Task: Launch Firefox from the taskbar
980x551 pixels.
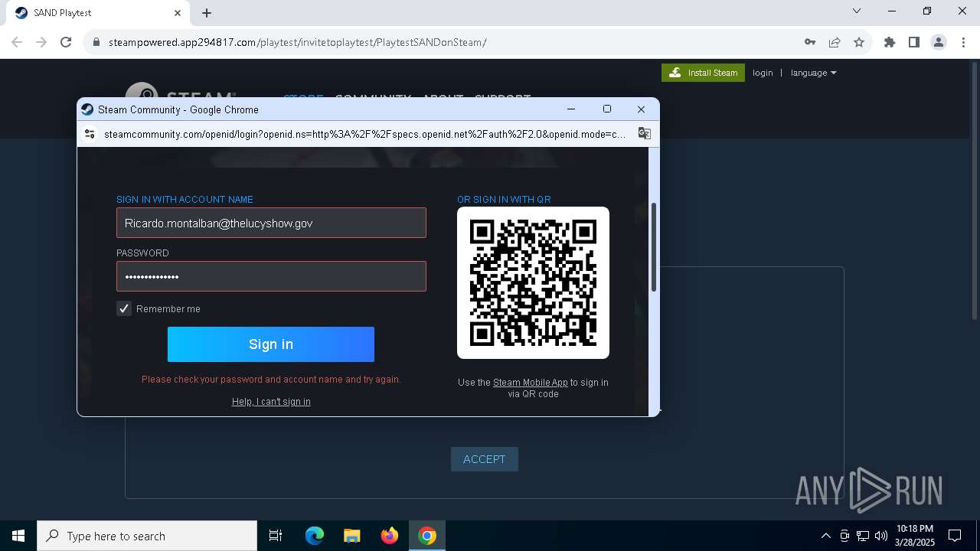Action: (390, 536)
